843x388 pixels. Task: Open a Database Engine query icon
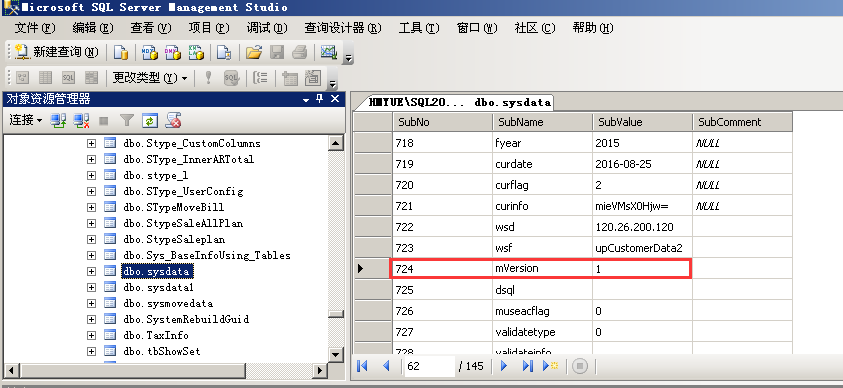(121, 52)
